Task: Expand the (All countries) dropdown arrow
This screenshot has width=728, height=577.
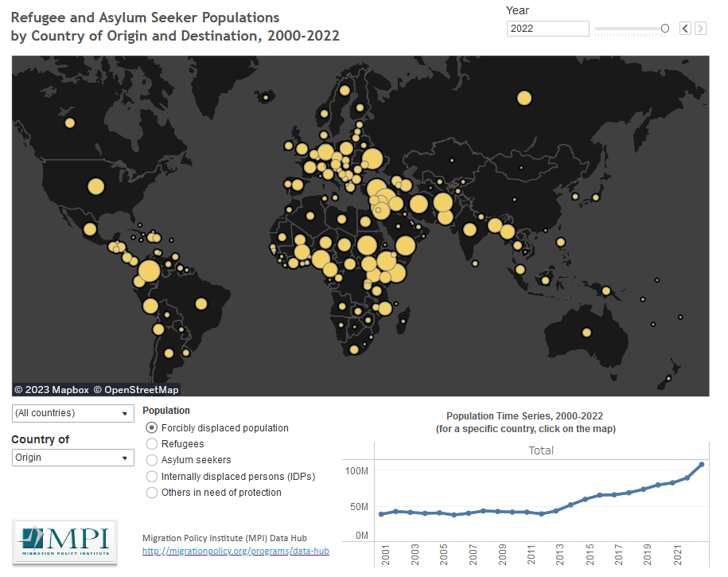Action: 125,413
